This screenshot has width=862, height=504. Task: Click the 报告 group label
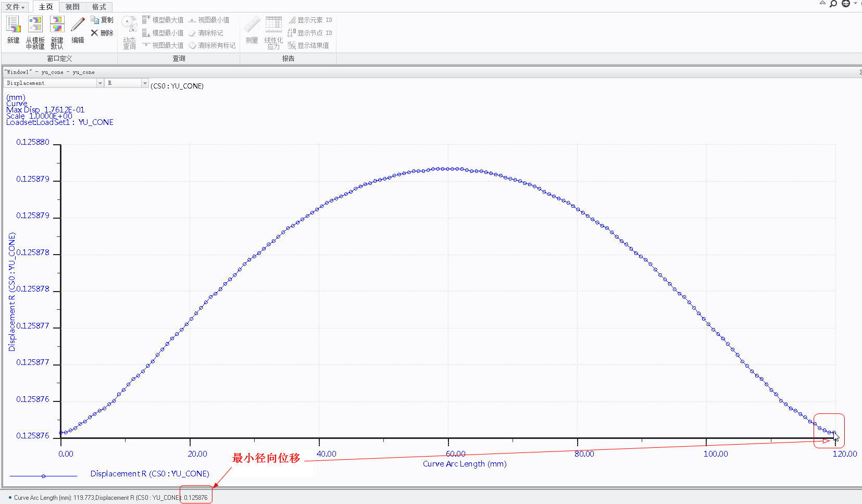coord(288,58)
